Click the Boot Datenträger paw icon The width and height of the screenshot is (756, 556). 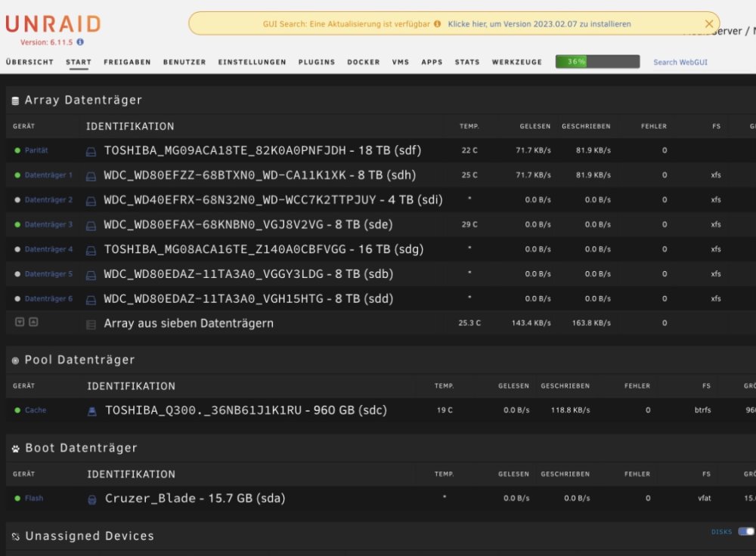tap(15, 449)
